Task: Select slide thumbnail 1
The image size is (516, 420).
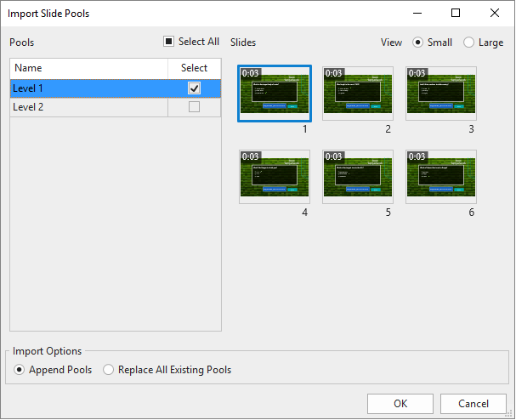Action: tap(275, 94)
